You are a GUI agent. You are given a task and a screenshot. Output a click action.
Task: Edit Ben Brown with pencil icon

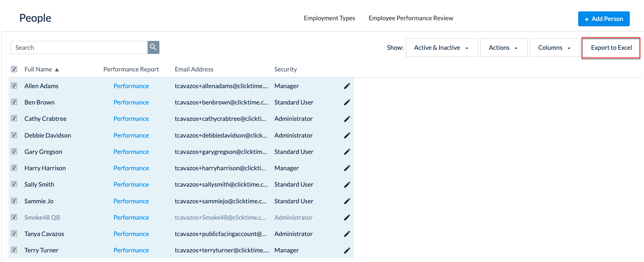click(x=347, y=102)
